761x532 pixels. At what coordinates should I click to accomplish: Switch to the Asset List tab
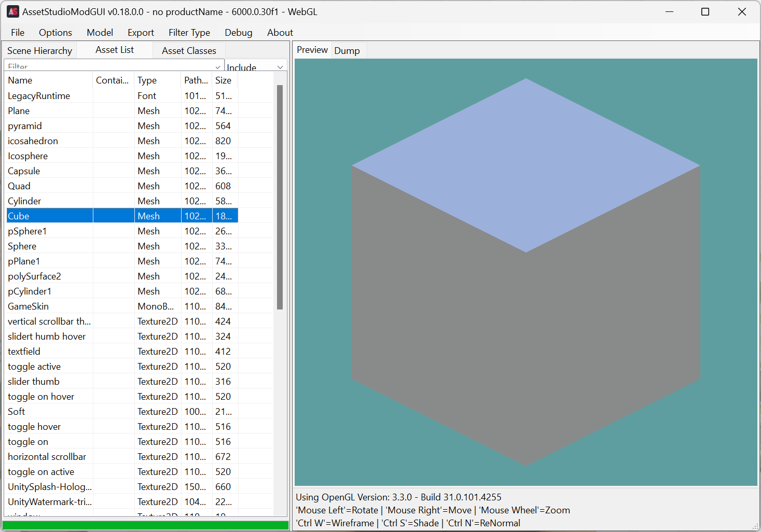(x=115, y=50)
